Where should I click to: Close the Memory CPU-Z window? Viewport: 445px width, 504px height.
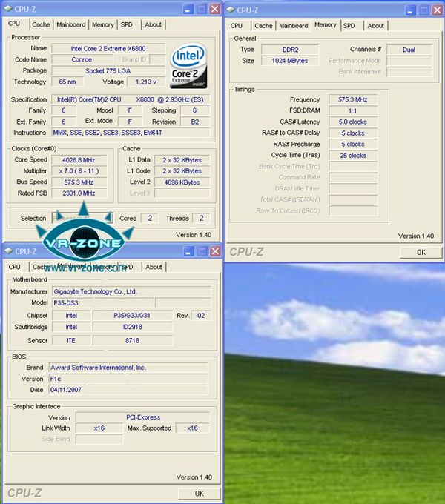[437, 10]
